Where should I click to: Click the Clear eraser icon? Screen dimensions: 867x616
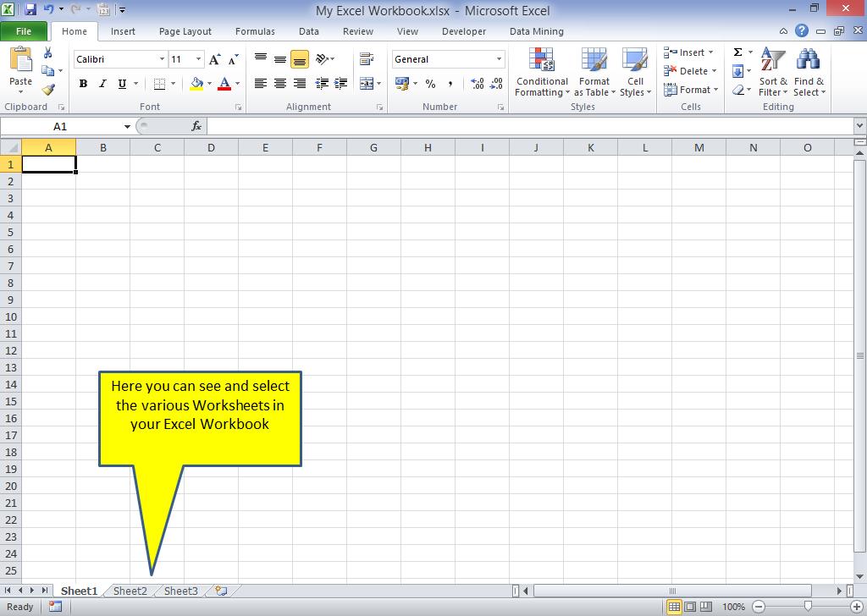(737, 90)
